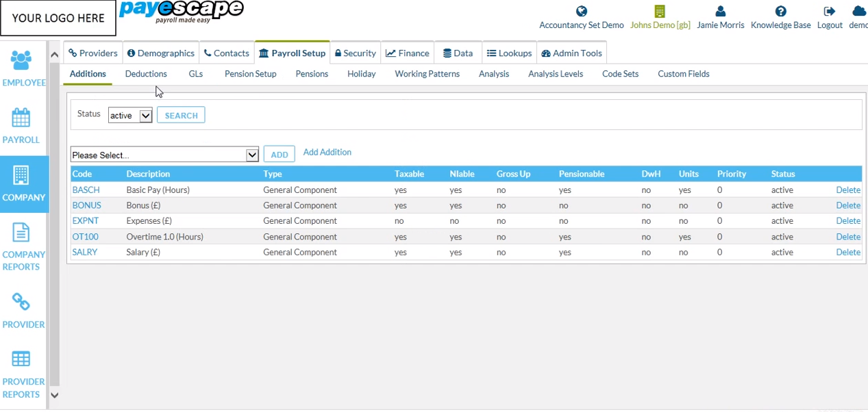Image resolution: width=868 pixels, height=412 pixels.
Task: Switch to the Deductions tab
Action: point(146,73)
